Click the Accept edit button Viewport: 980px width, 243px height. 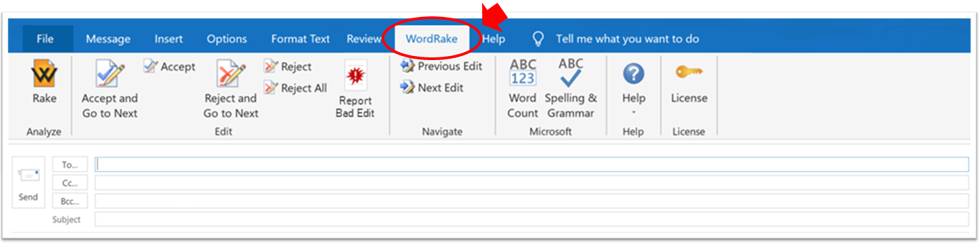click(x=169, y=66)
